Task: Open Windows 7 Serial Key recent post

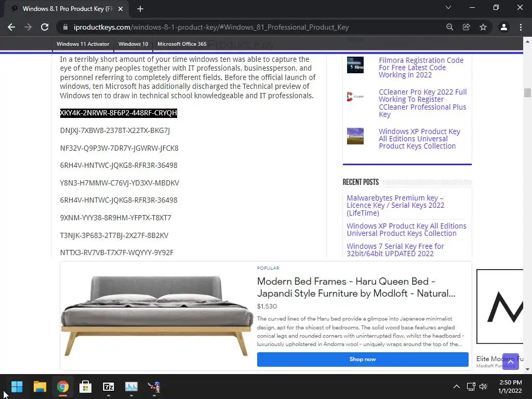Action: coord(395,250)
